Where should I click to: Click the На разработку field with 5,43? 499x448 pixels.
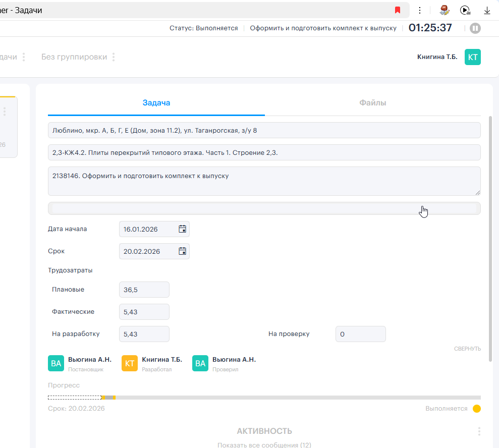(144, 334)
